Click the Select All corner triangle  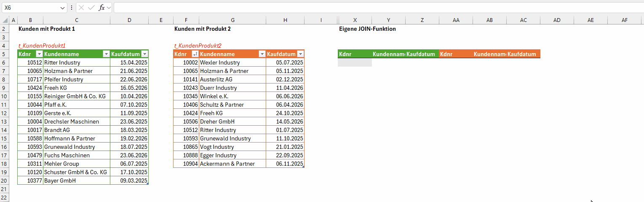(5, 20)
